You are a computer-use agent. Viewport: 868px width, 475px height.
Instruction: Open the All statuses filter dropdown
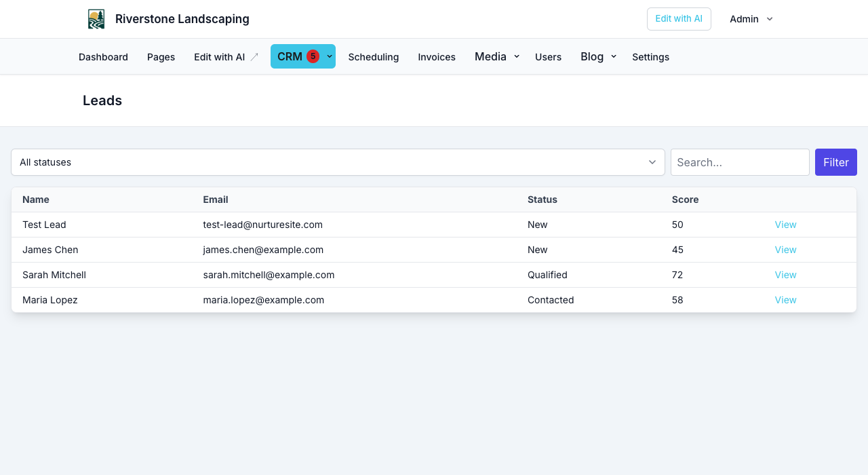(x=338, y=162)
